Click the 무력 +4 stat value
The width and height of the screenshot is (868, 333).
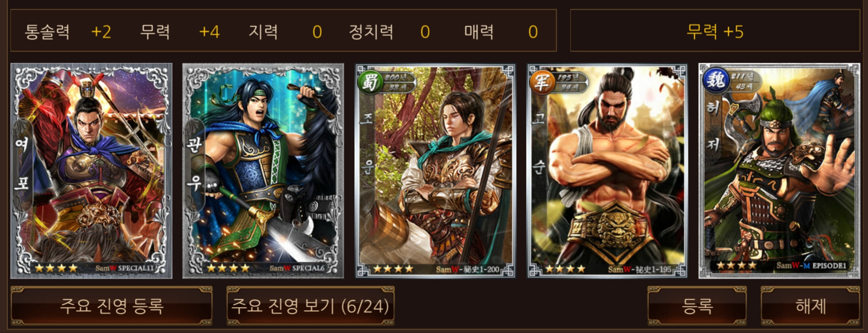(209, 32)
